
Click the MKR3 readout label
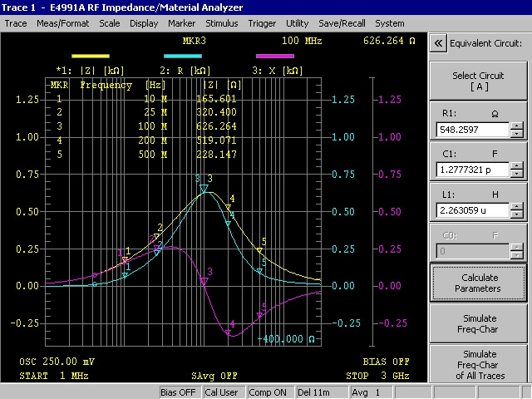[x=194, y=41]
